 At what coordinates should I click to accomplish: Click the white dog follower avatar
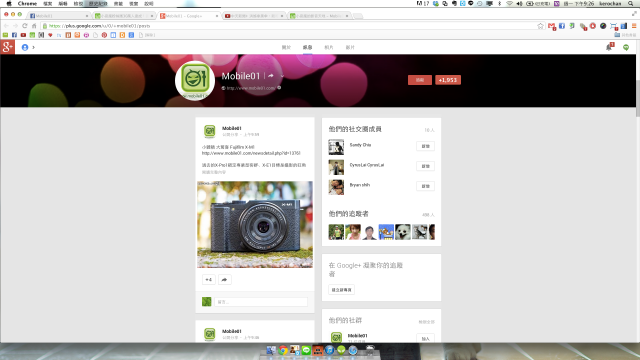point(402,232)
